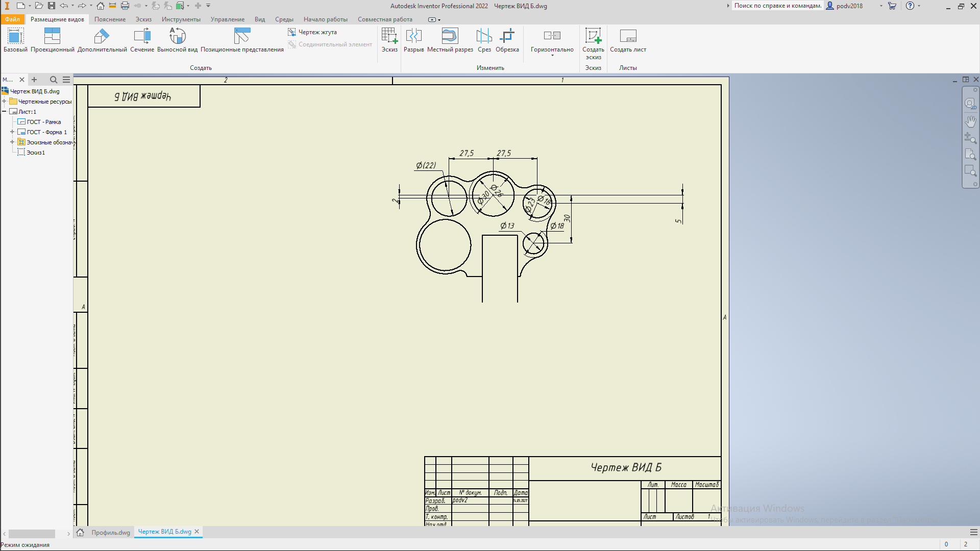Switch to Профиль.dwg document tab
This screenshot has width=980, height=551.
tap(111, 532)
